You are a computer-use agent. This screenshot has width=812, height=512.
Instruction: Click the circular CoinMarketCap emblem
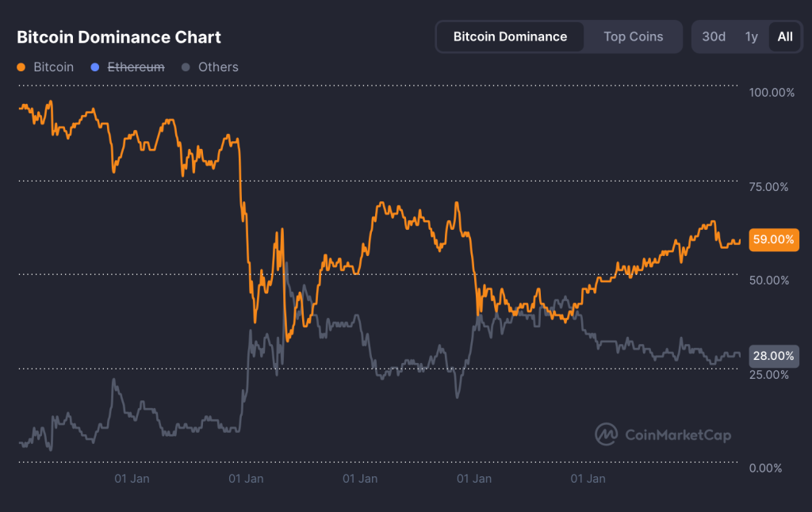click(x=605, y=435)
